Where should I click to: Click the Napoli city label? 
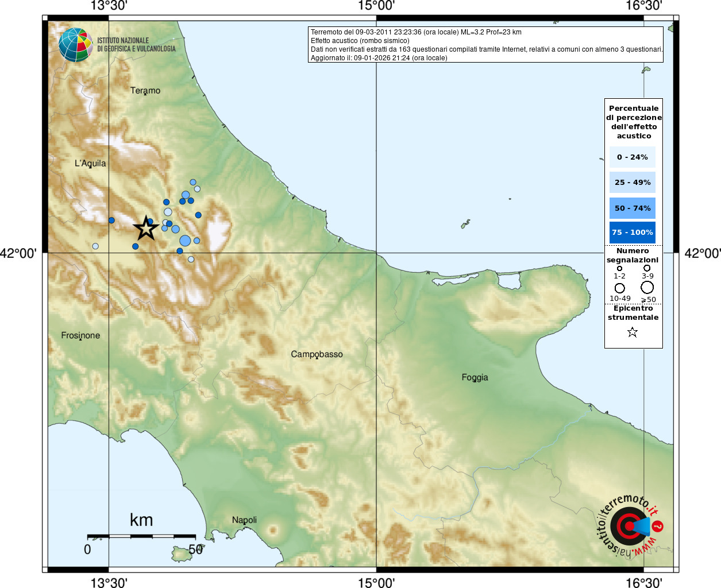point(244,520)
